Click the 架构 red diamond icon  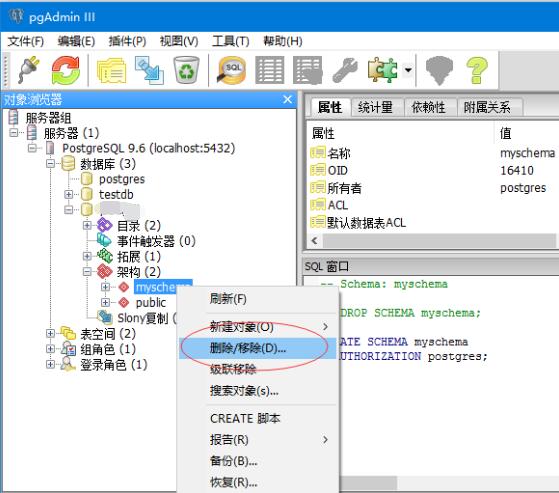[x=104, y=272]
